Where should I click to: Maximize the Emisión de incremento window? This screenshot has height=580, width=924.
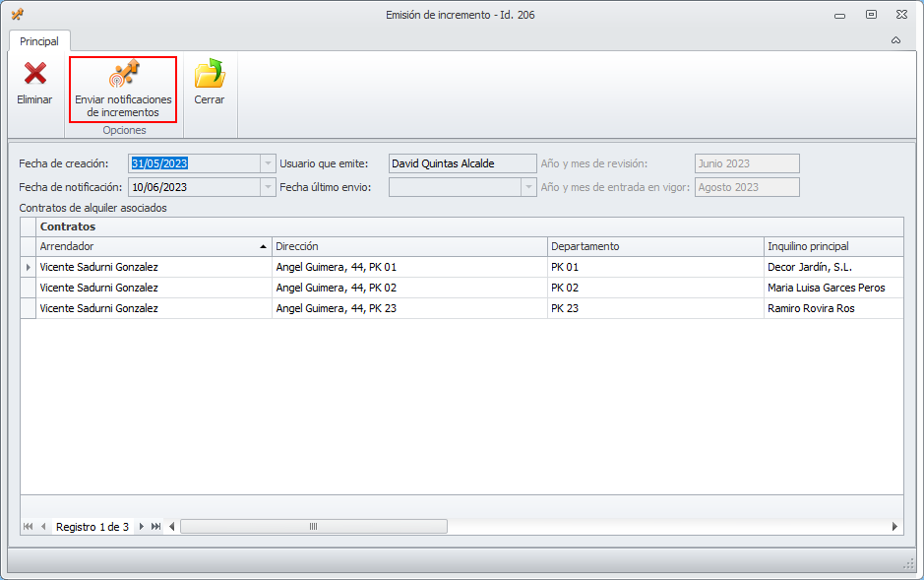[x=871, y=15]
